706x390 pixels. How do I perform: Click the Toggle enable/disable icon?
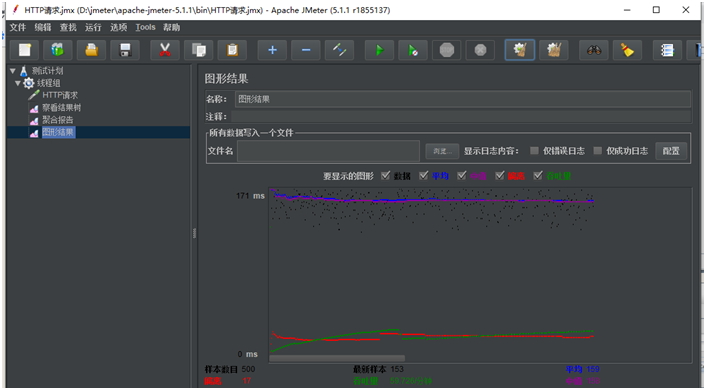tap(339, 50)
